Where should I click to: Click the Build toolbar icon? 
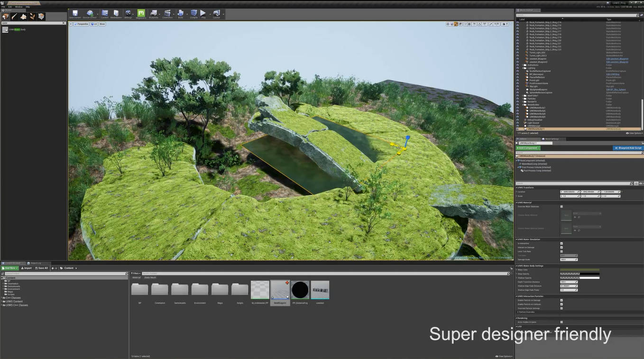(181, 13)
